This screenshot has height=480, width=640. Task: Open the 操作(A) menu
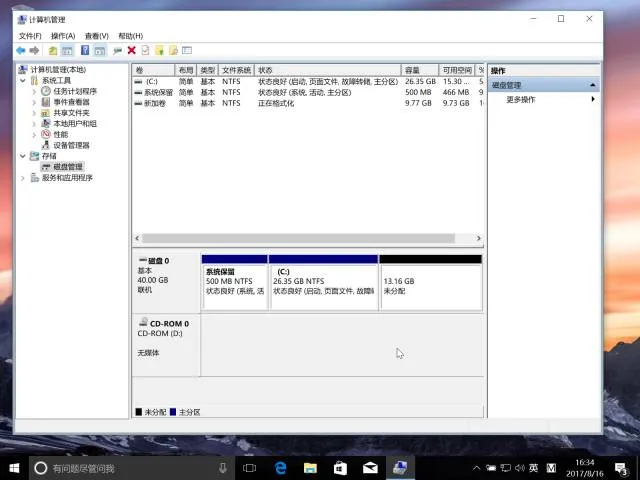(63, 36)
